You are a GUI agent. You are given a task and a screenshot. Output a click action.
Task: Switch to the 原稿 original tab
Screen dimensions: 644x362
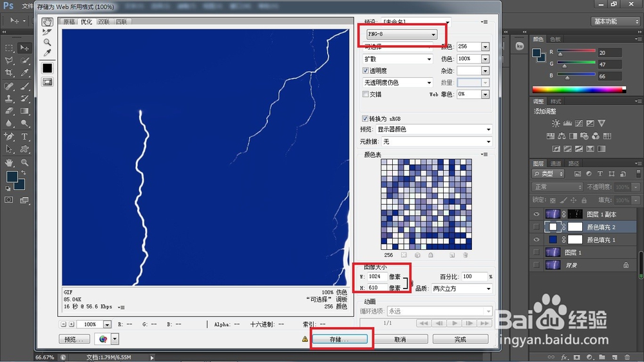[x=69, y=22]
